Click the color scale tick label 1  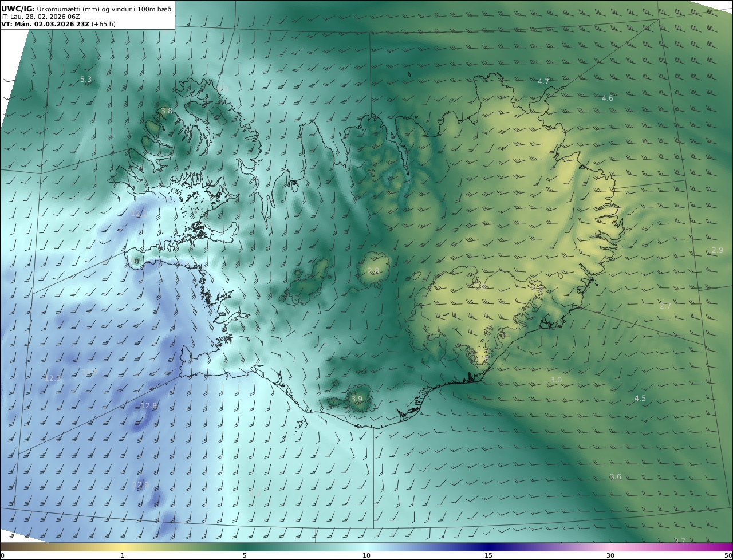point(123,555)
